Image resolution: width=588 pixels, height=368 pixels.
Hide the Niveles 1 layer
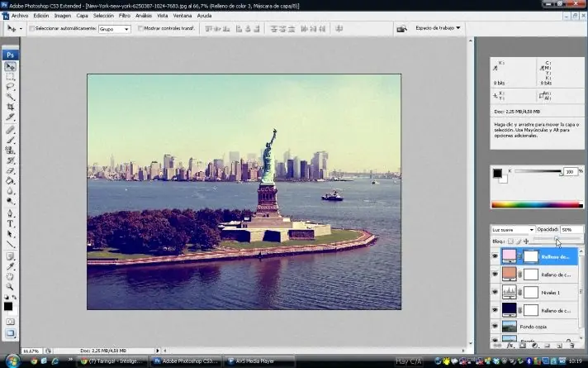point(496,292)
